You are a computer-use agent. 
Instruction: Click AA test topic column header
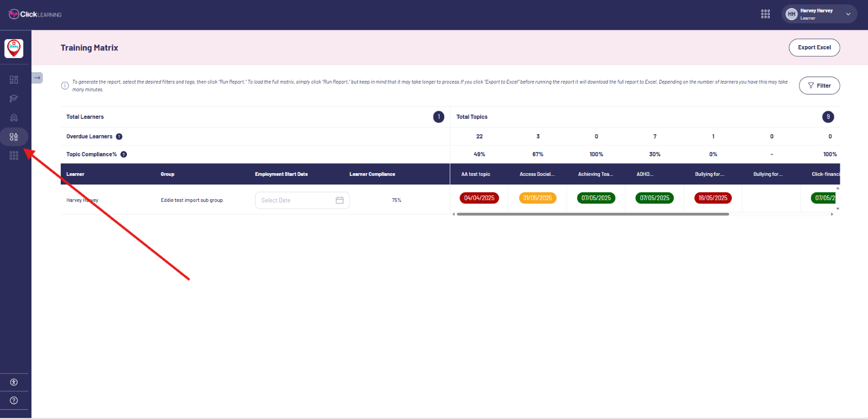(476, 174)
